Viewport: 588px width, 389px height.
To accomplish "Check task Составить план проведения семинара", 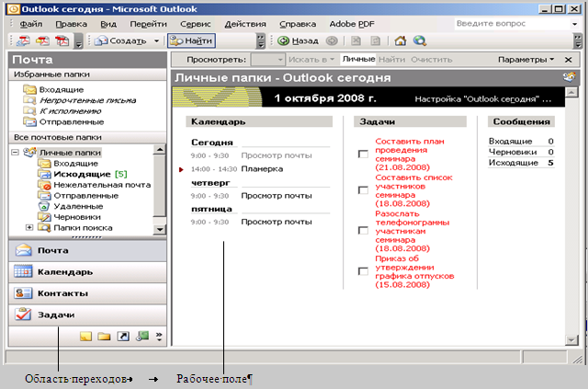I will point(363,154).
